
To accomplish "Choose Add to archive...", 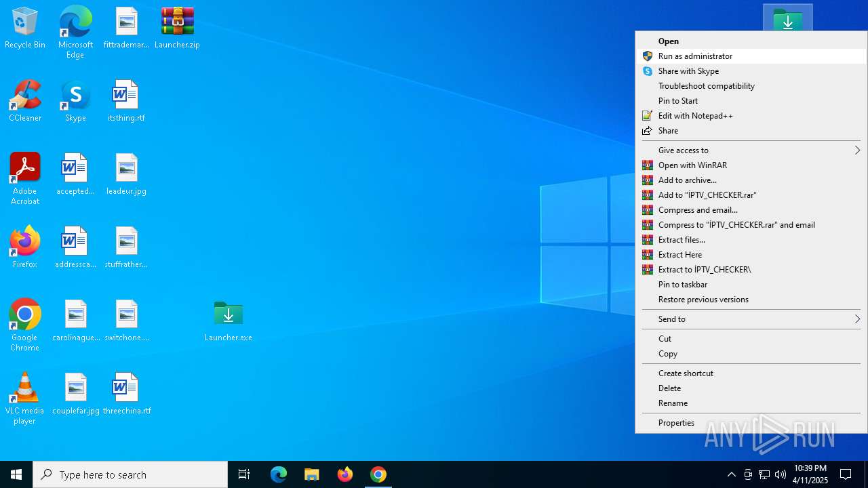I will tap(751, 180).
